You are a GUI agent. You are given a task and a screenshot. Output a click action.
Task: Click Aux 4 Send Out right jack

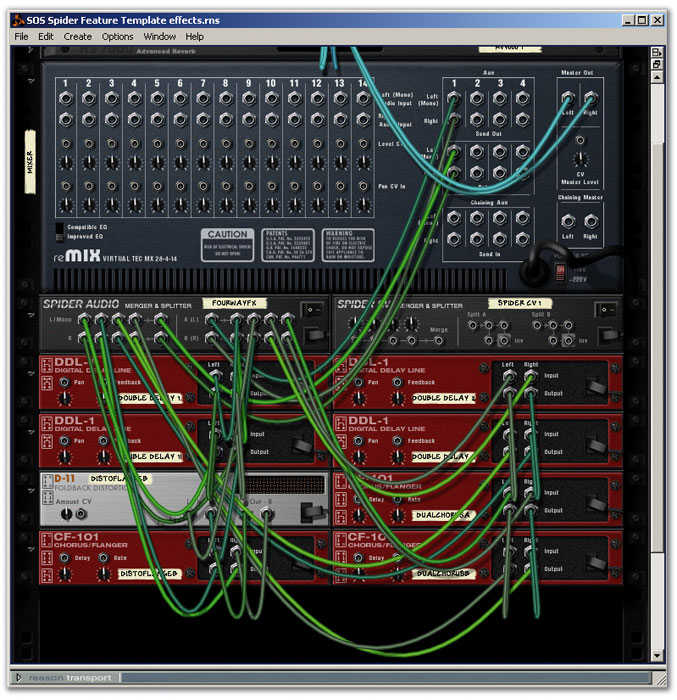(522, 120)
